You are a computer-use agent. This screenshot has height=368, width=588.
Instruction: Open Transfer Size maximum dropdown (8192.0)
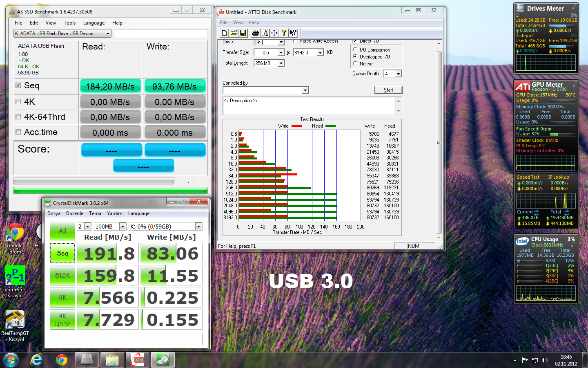[x=321, y=52]
